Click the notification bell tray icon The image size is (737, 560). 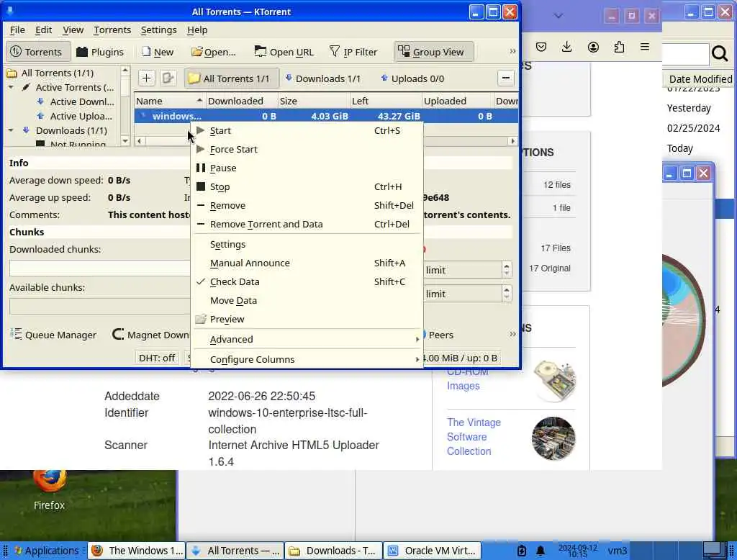(541, 551)
